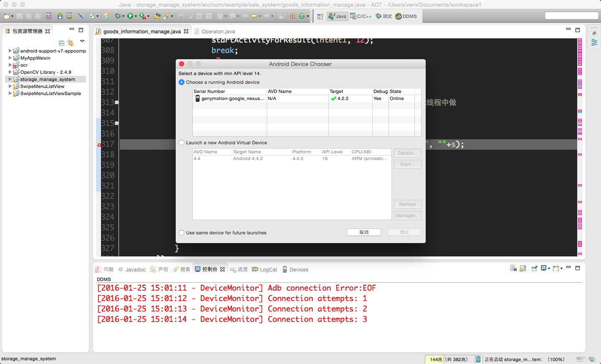Viewport: 601px width, 364px height.
Task: Click the garbage collector trash icon in status bar
Action: (478, 359)
